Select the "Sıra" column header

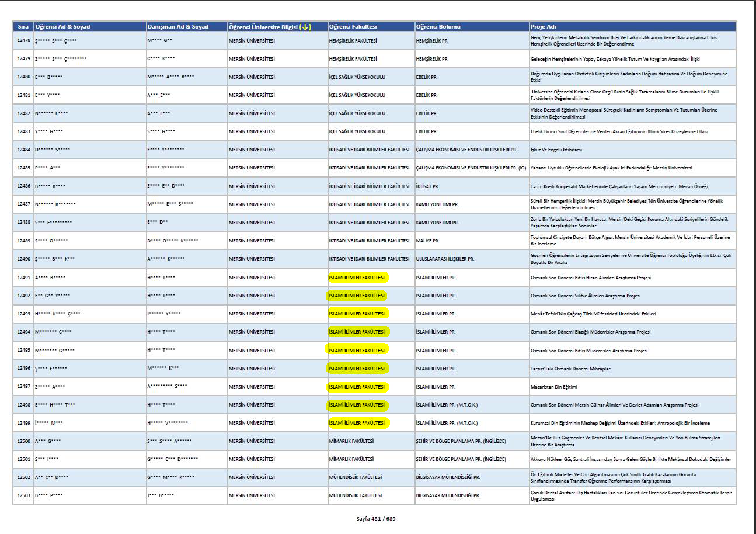click(23, 27)
